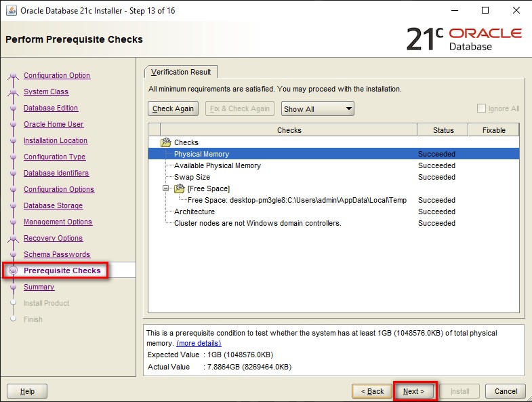
Task: Click the [Free Space] folder icon
Action: [x=179, y=188]
